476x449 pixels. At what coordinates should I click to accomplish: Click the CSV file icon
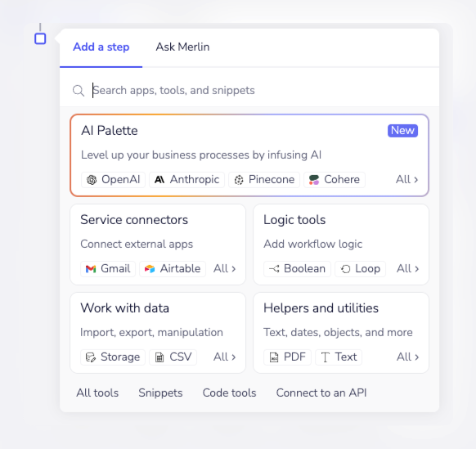159,357
